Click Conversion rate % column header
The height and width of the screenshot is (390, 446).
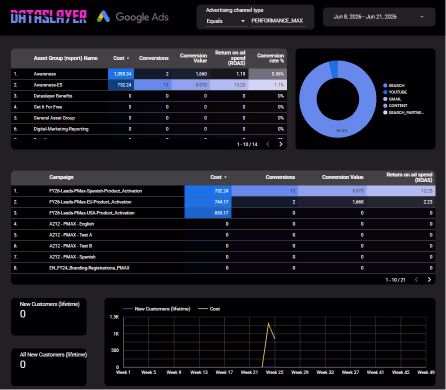pos(270,58)
